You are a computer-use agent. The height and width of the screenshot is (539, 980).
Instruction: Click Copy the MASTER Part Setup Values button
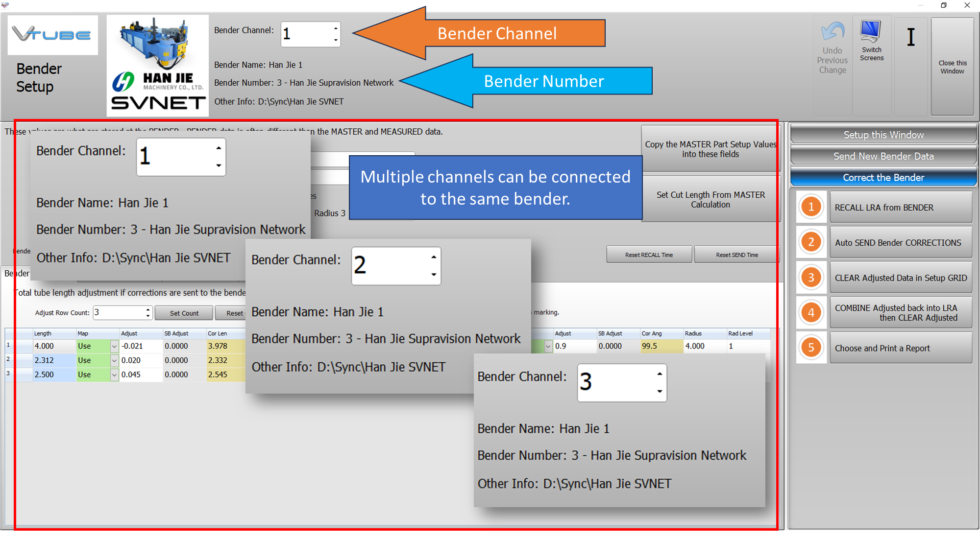[x=710, y=149]
